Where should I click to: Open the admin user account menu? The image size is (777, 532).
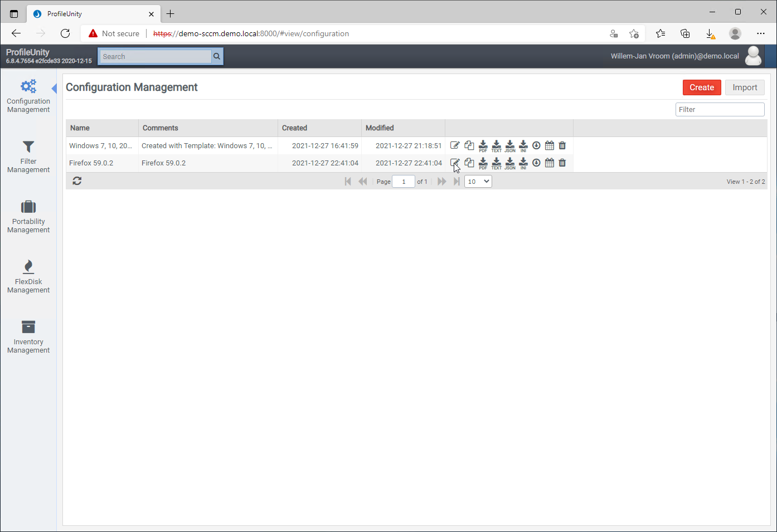pyautogui.click(x=753, y=56)
